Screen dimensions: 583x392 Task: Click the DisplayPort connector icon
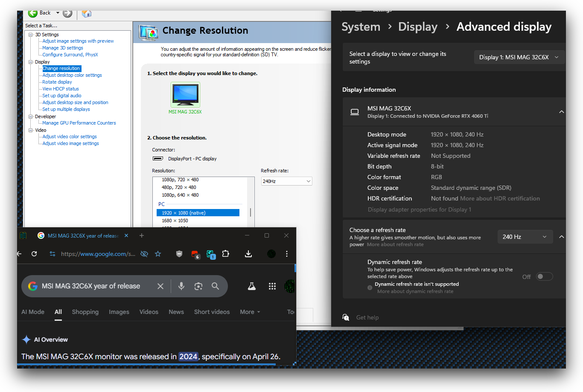tap(158, 159)
